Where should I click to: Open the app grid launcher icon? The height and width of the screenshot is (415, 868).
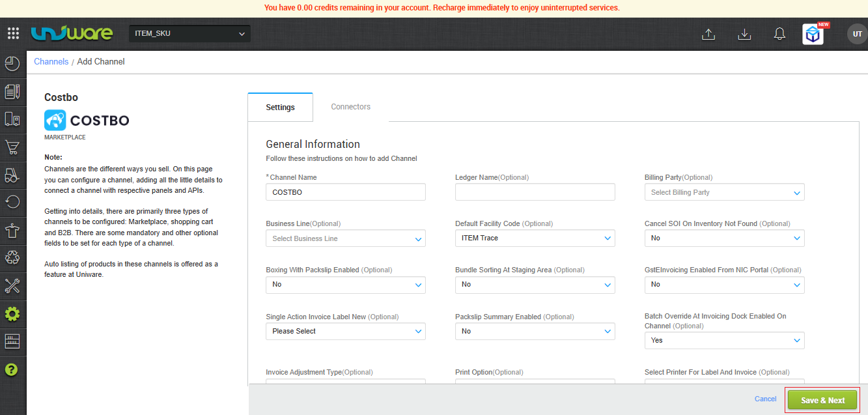13,33
